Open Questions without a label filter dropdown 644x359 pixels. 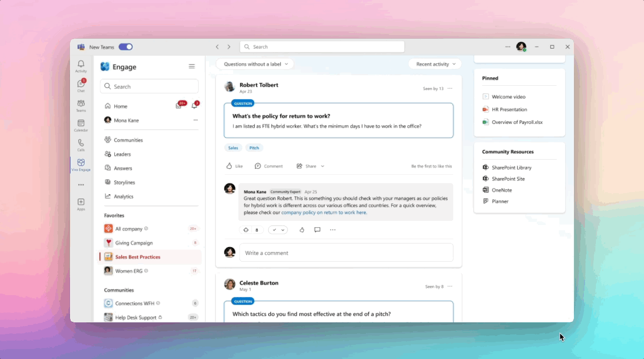point(255,64)
